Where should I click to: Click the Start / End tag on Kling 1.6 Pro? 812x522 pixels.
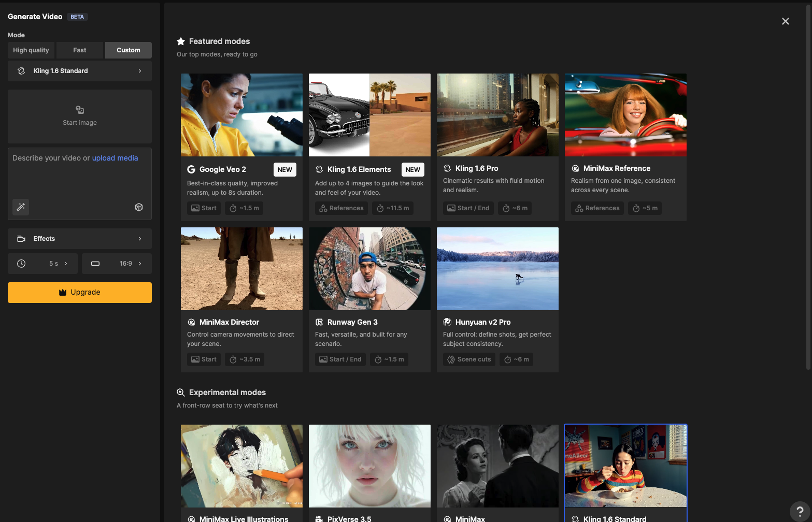[468, 208]
